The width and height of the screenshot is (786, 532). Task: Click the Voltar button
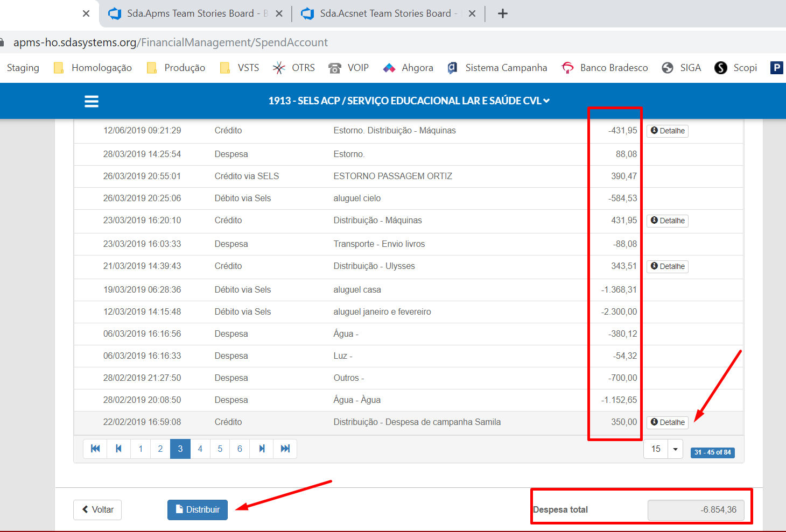tap(97, 509)
